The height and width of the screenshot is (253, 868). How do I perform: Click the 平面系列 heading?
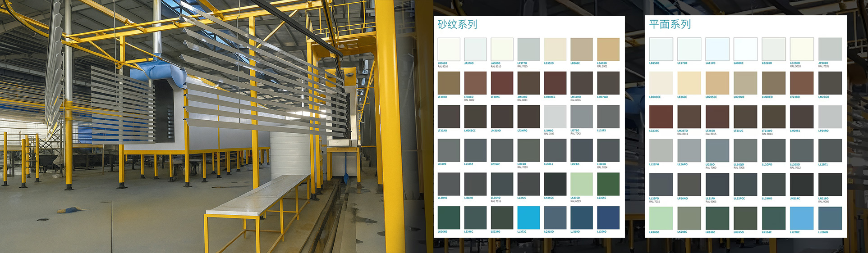coord(670,24)
